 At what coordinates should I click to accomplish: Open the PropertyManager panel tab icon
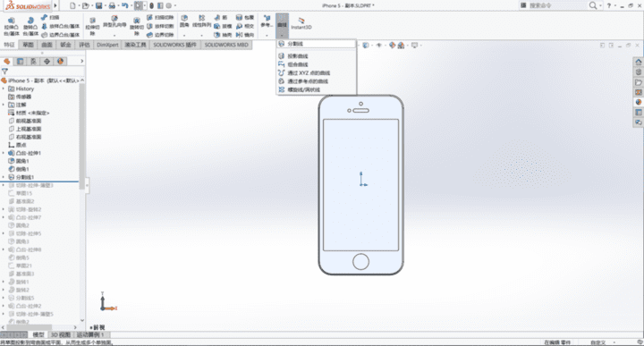[20, 61]
